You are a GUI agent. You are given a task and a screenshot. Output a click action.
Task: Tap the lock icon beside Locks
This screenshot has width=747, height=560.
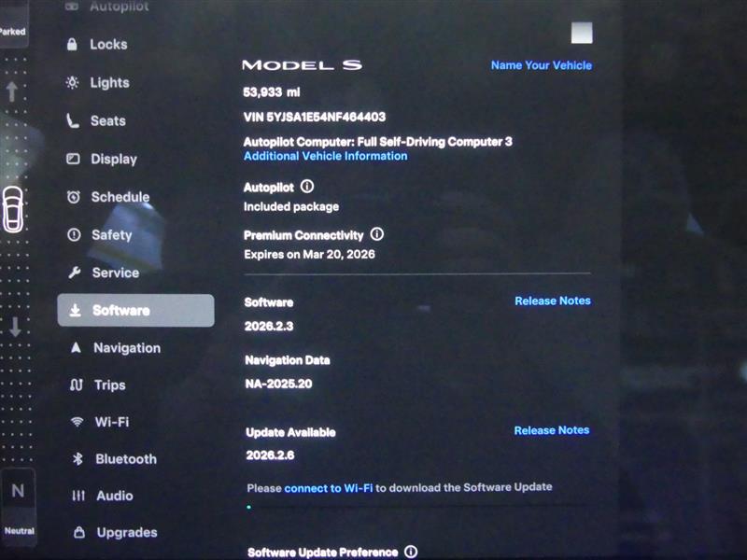tap(72, 44)
